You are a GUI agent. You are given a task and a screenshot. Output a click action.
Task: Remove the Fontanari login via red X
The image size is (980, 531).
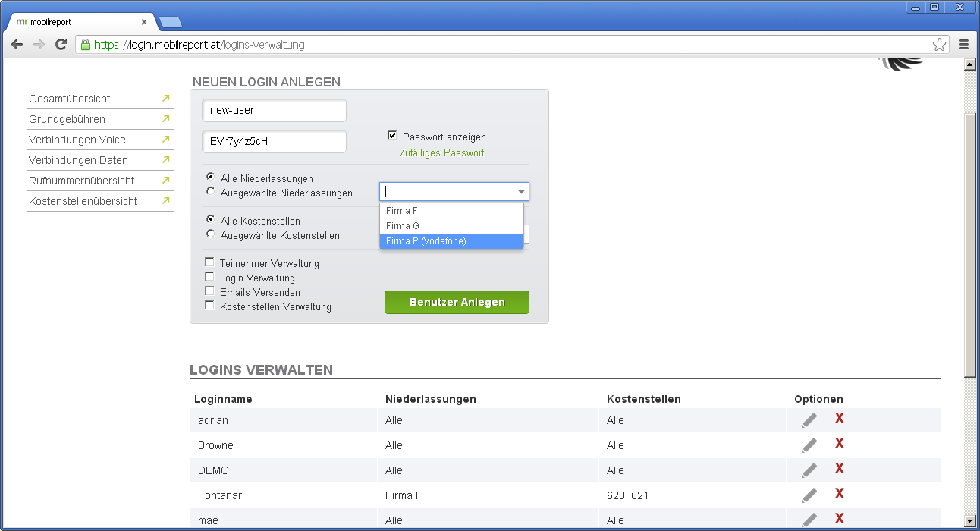click(x=839, y=494)
